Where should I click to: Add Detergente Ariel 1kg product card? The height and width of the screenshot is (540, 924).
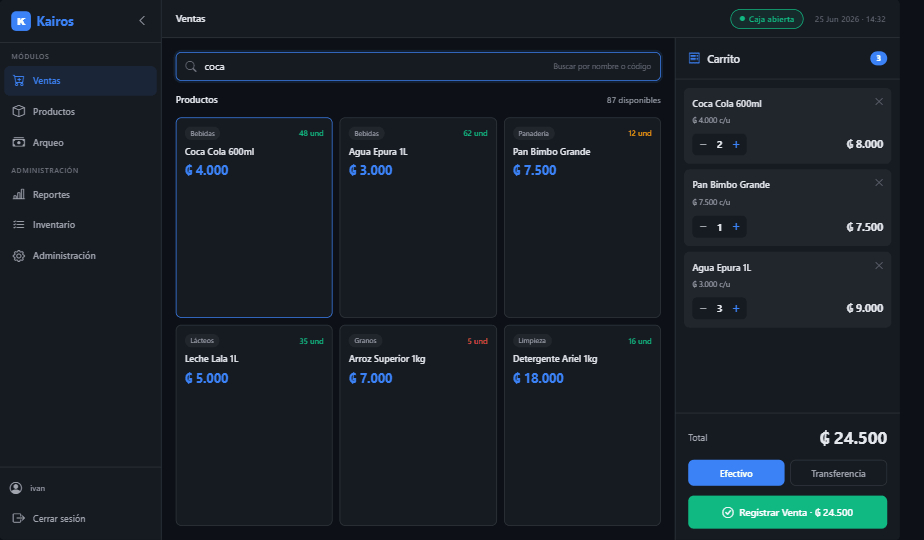click(582, 425)
